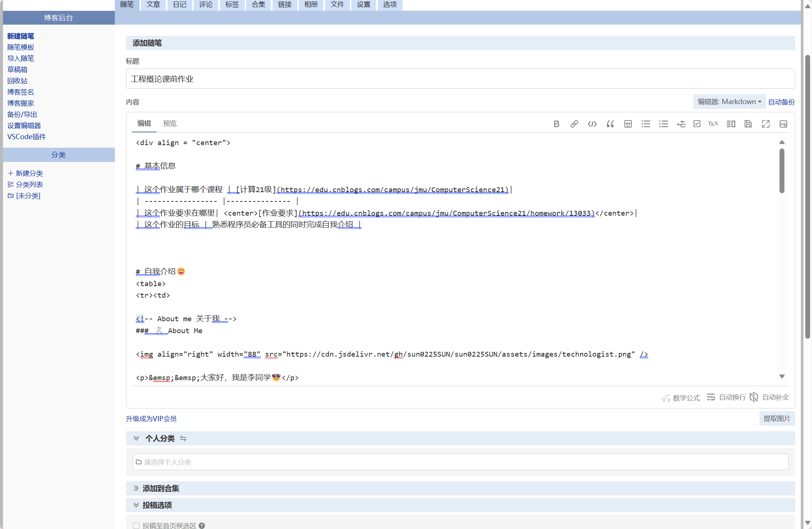Check the 投稿至首页候选区 checkbox
Screen dimensions: 812x529
(136, 525)
